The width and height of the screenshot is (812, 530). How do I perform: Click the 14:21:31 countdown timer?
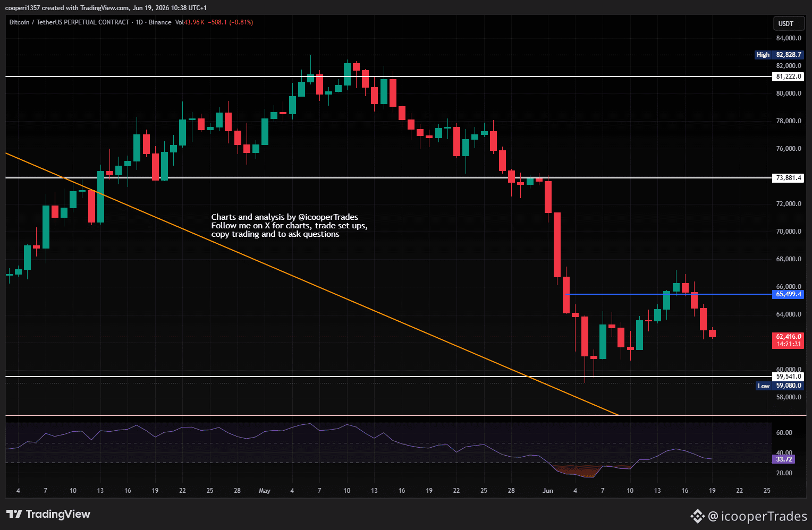click(x=789, y=344)
